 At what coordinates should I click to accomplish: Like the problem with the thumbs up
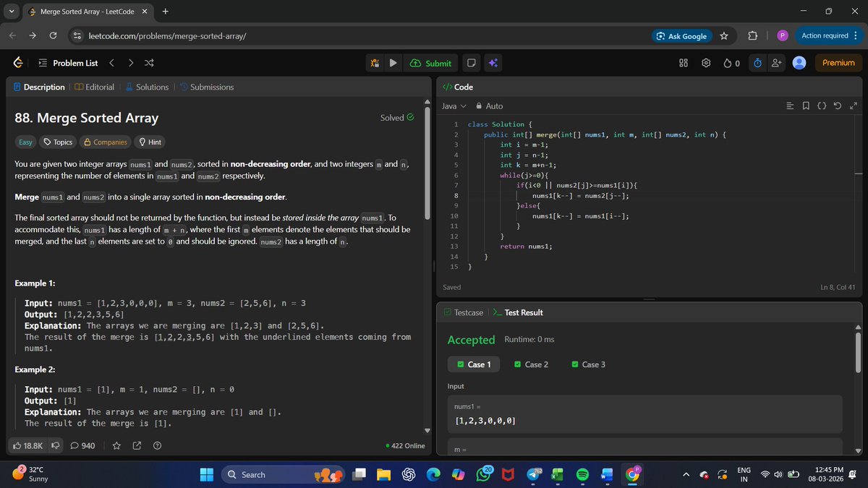tap(29, 445)
